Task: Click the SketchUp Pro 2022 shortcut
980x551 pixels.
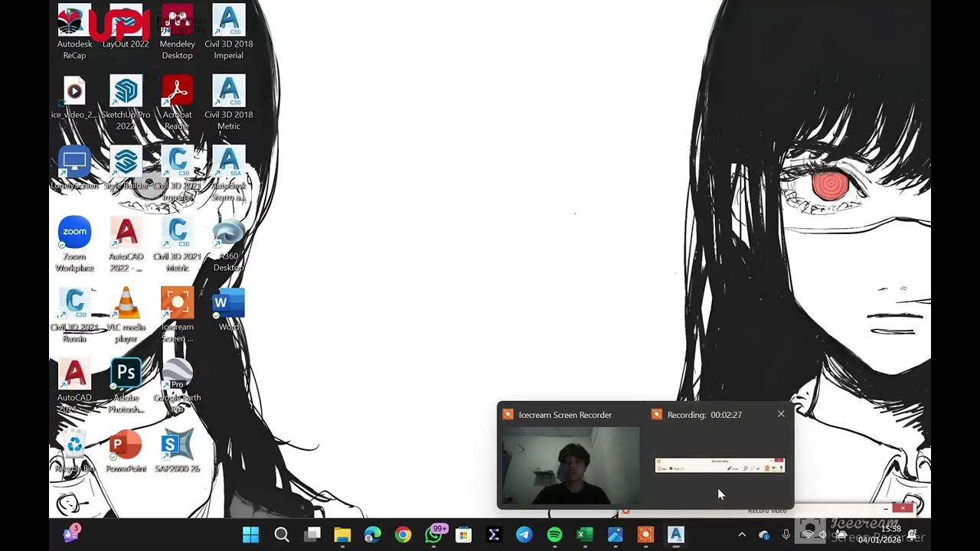Action: [126, 103]
